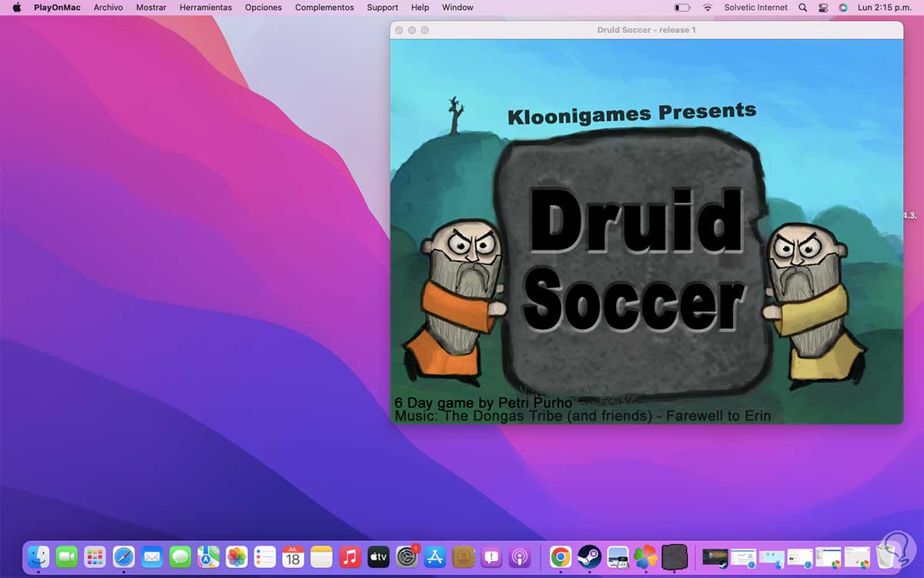The height and width of the screenshot is (578, 924).
Task: Click the Druid Soccer stone icon in dock
Action: click(x=674, y=556)
